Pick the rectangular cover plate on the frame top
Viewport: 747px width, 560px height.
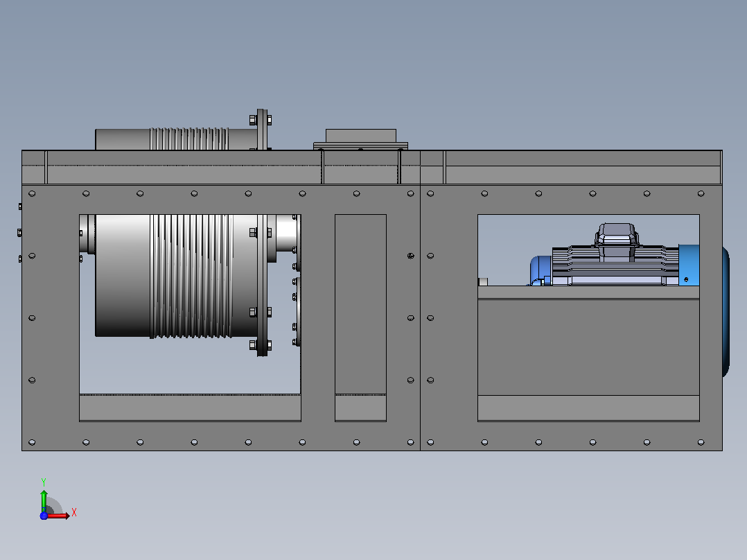pos(360,139)
